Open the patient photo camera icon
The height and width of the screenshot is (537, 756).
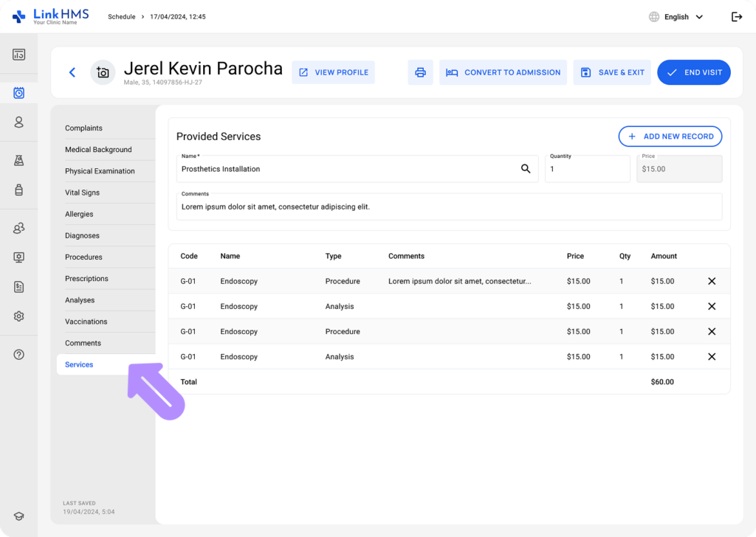(103, 72)
